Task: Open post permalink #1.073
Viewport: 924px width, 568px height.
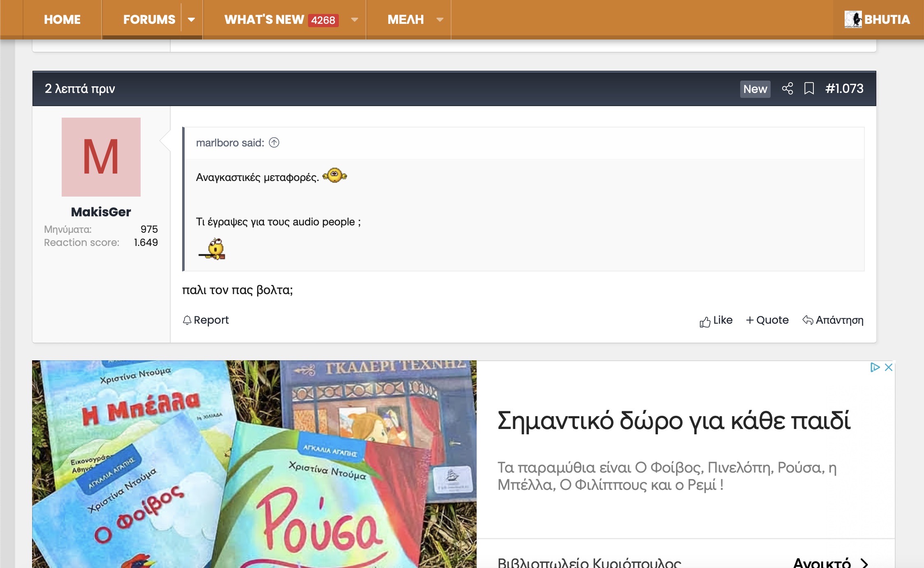Action: pyautogui.click(x=844, y=88)
